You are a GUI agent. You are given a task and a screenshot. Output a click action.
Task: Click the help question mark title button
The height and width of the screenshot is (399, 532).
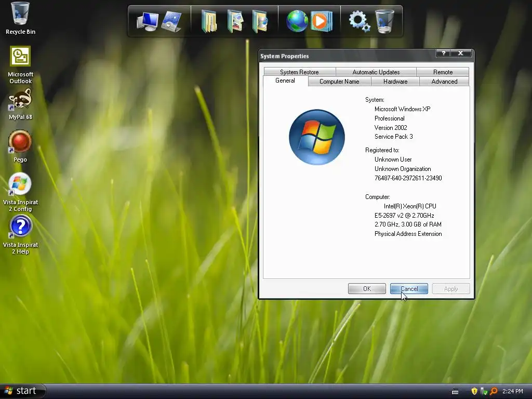443,53
